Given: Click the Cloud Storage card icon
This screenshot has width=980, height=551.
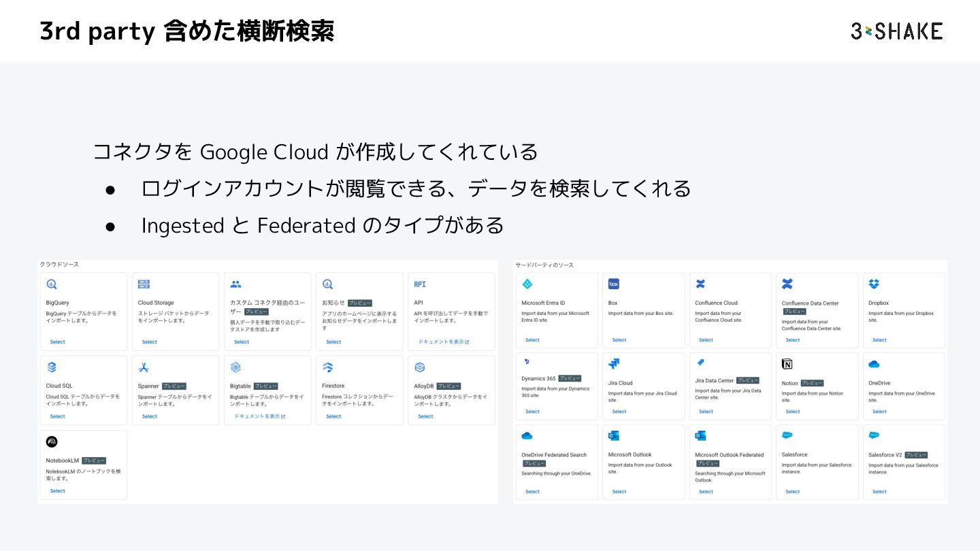Looking at the screenshot, I should pos(144,284).
